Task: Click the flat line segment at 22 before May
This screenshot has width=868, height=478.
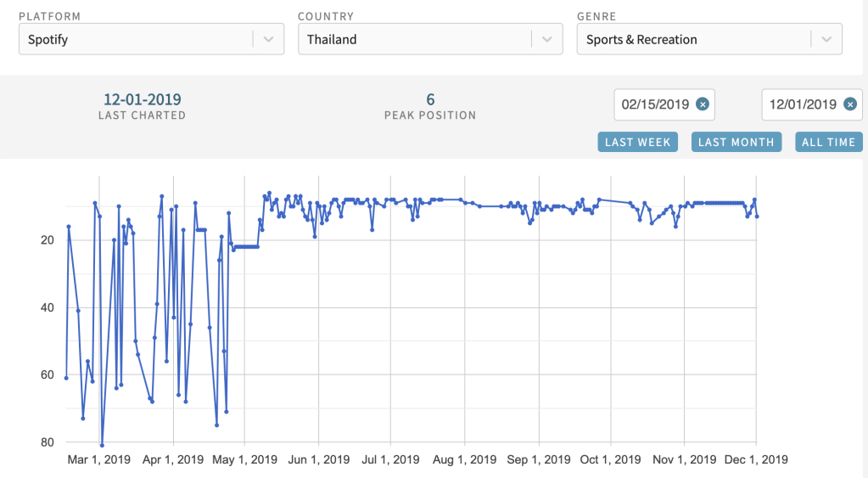Action: [x=246, y=246]
